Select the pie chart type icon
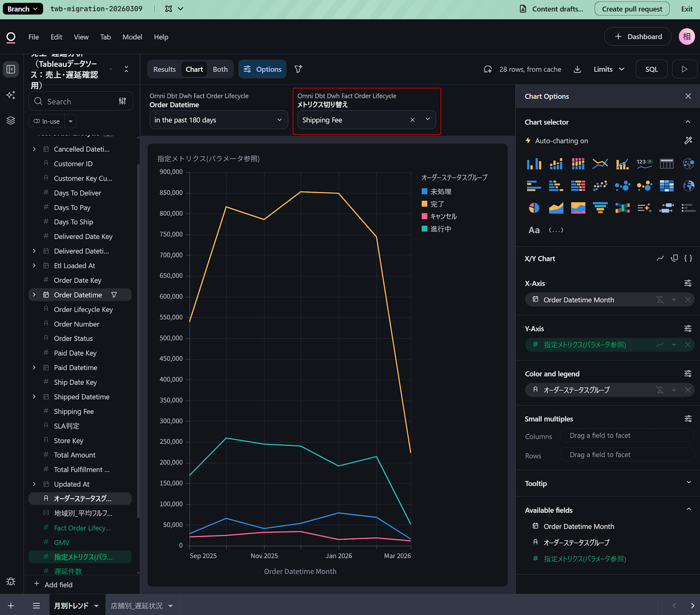Viewport: 700px width, 615px height. [x=534, y=208]
